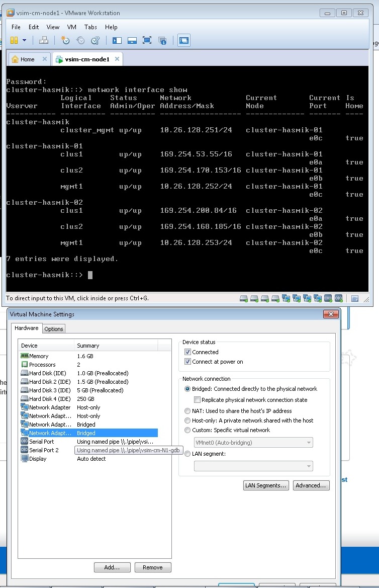
Task: Click the take snapshot toolbar icon
Action: click(65, 40)
